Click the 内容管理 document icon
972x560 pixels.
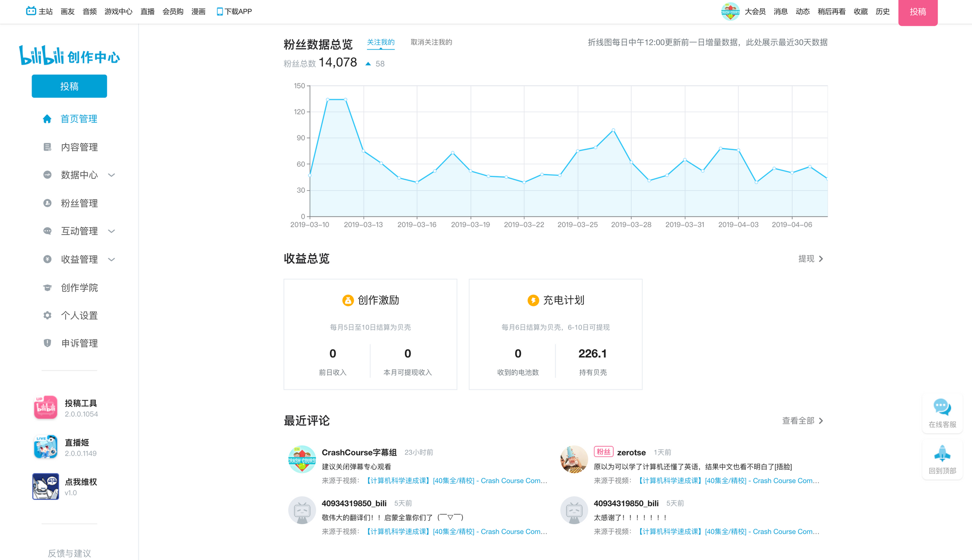pyautogui.click(x=47, y=147)
